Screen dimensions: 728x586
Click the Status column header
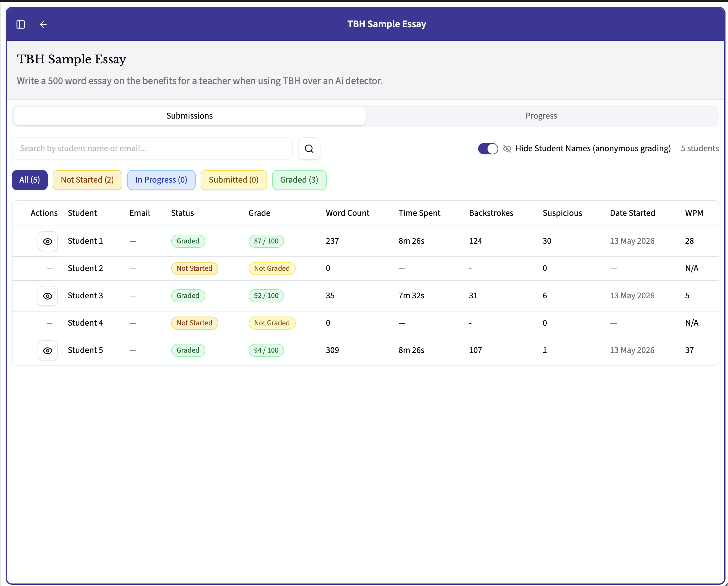point(182,213)
